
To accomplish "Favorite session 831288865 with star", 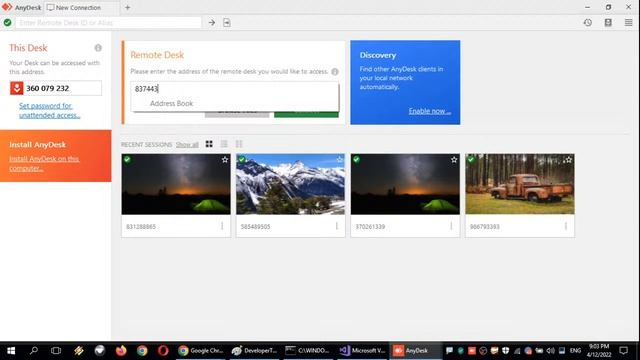I will 225,160.
